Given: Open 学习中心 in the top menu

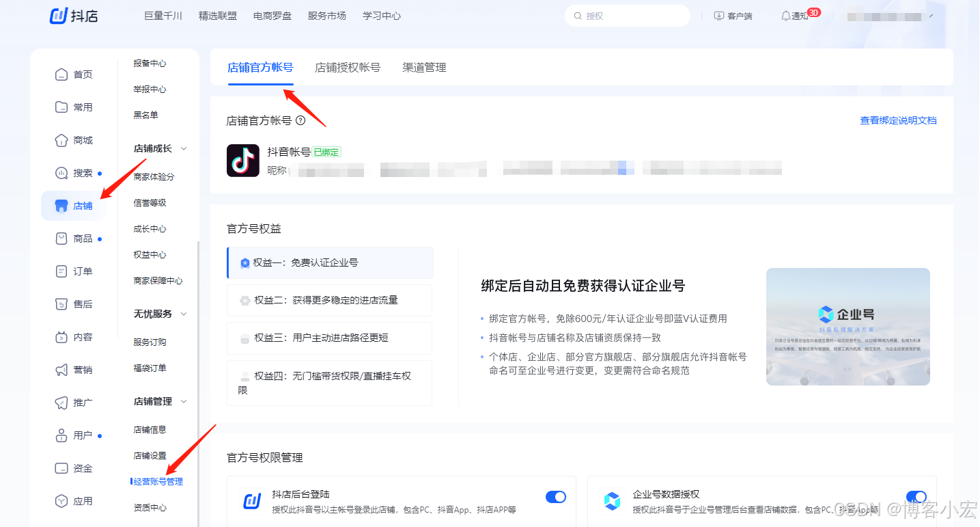Looking at the screenshot, I should [382, 16].
